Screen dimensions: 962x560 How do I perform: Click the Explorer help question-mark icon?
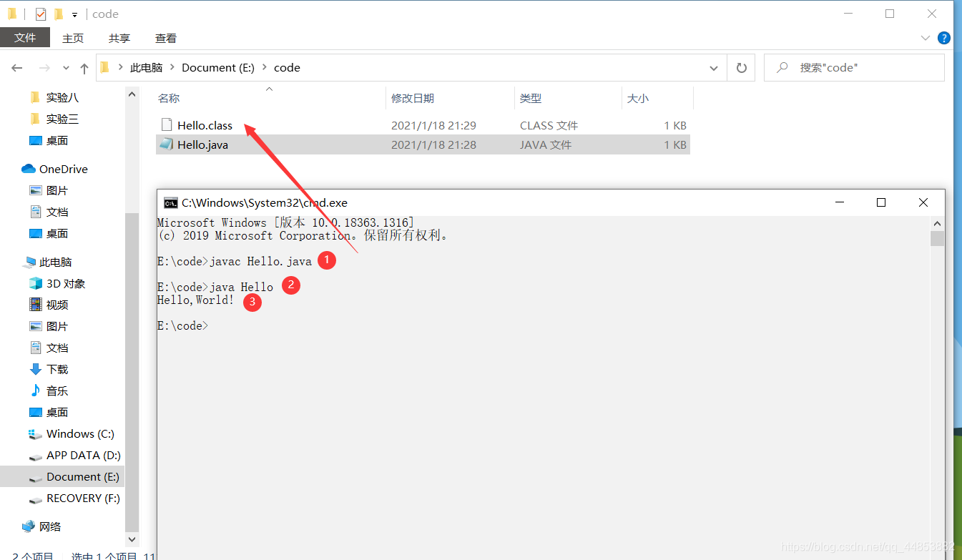tap(943, 38)
